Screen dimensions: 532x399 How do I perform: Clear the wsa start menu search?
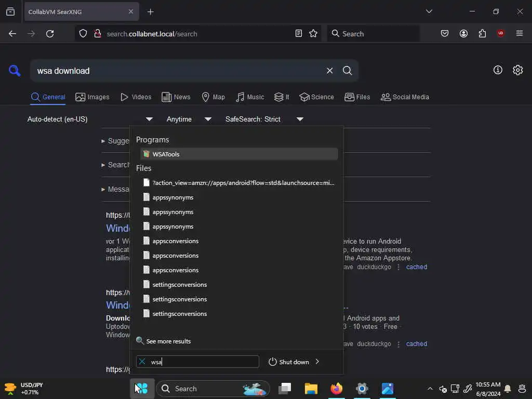pos(142,362)
